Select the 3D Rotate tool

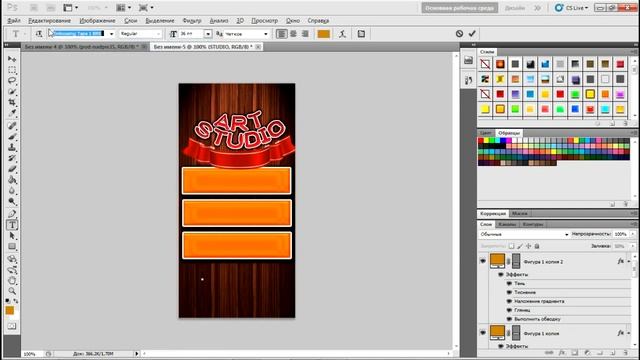coord(12,259)
